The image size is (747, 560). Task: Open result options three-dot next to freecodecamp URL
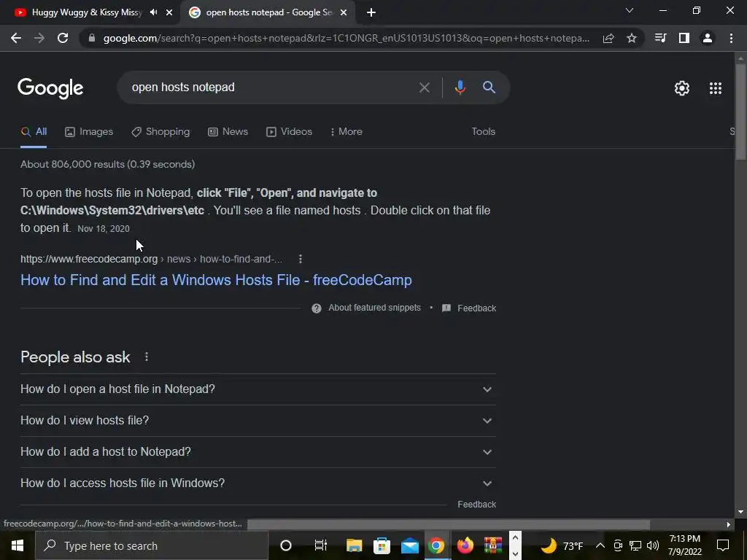tap(300, 259)
